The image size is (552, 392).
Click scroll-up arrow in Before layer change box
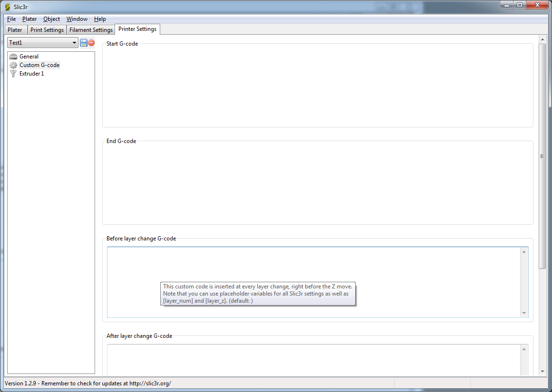point(524,252)
